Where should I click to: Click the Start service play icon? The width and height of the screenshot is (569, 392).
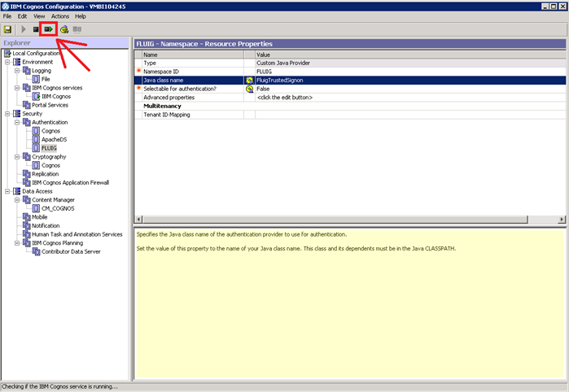pos(24,29)
